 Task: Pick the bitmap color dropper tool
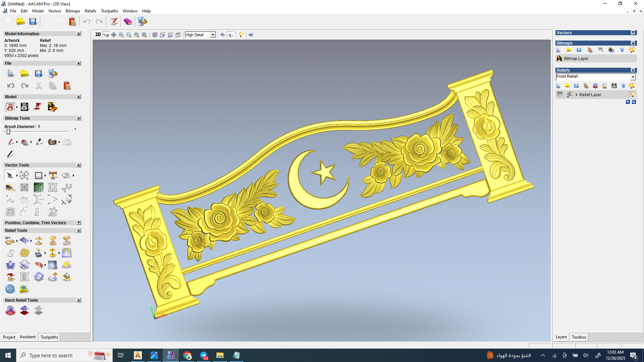(39, 142)
